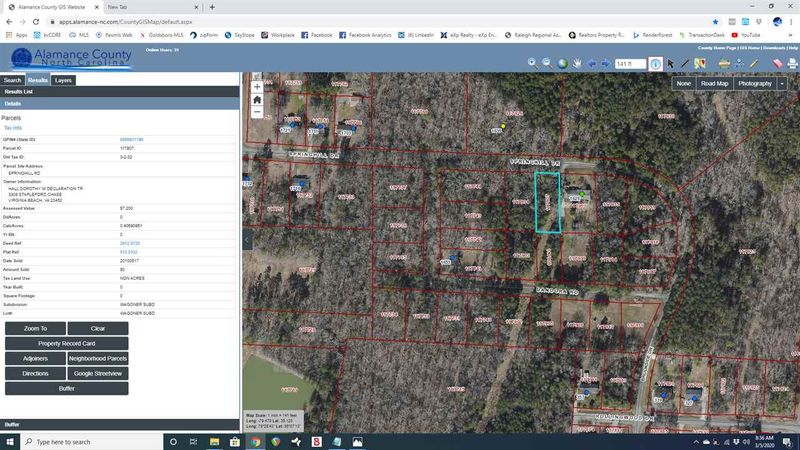This screenshot has height=450, width=800.
Task: Switch basemap to Road Map
Action: [714, 84]
